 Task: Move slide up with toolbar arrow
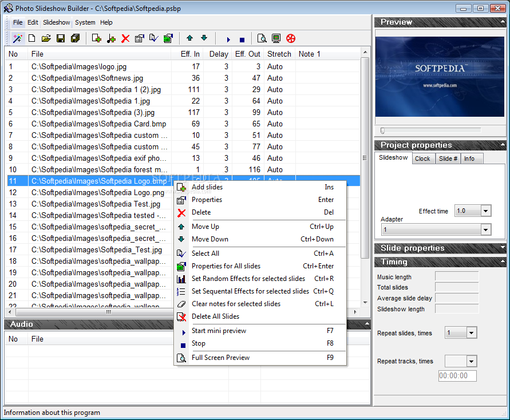189,38
